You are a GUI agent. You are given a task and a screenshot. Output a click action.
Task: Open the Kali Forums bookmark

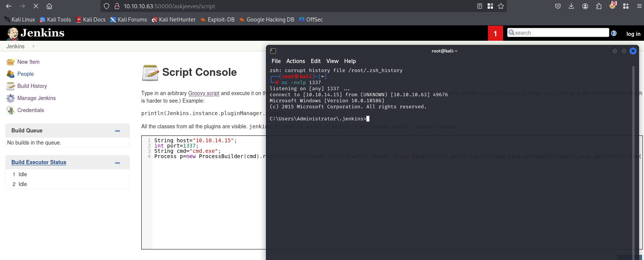point(128,20)
